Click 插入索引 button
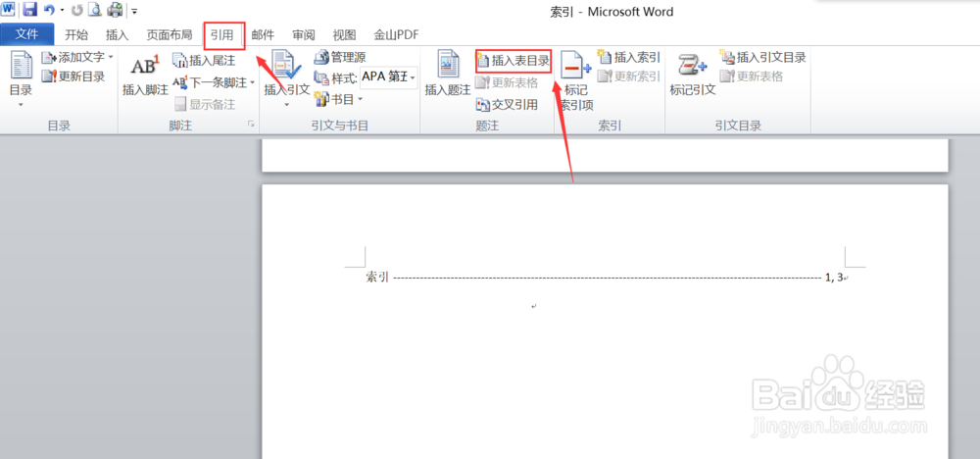Screen dimensions: 980x459 tap(629, 58)
